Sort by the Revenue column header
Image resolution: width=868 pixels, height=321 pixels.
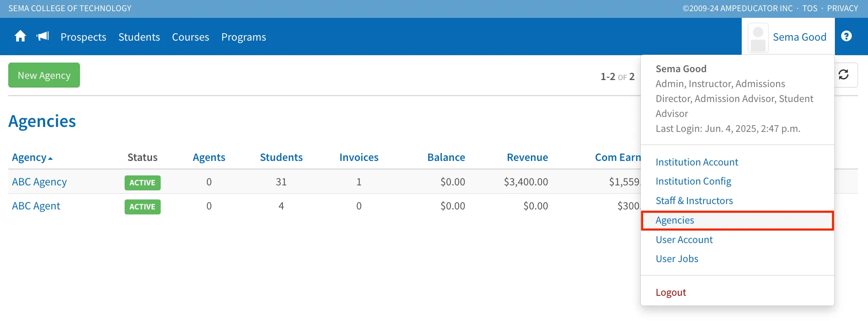coord(527,157)
